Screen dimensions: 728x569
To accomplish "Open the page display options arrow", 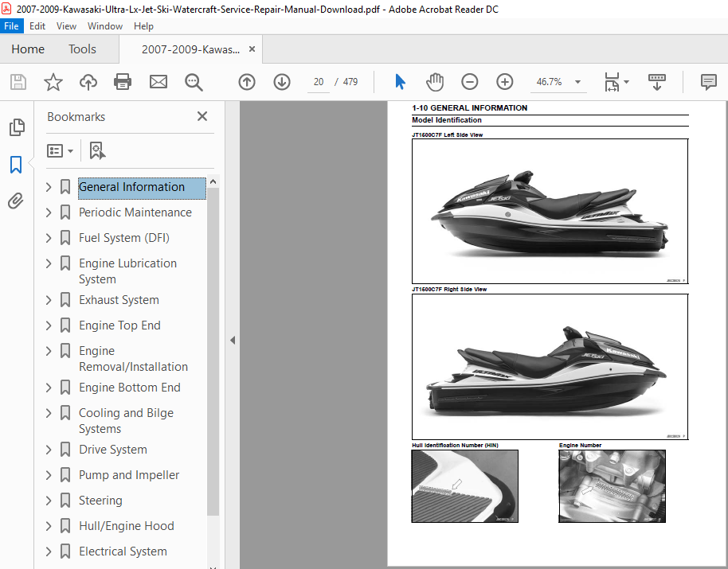I will pyautogui.click(x=626, y=82).
